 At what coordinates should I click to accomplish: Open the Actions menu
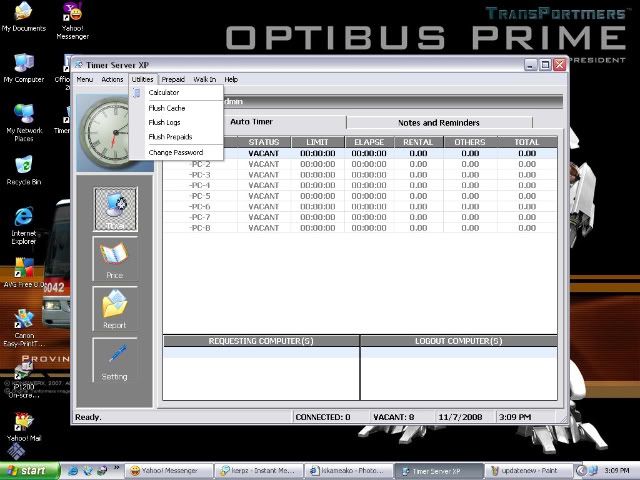click(112, 80)
